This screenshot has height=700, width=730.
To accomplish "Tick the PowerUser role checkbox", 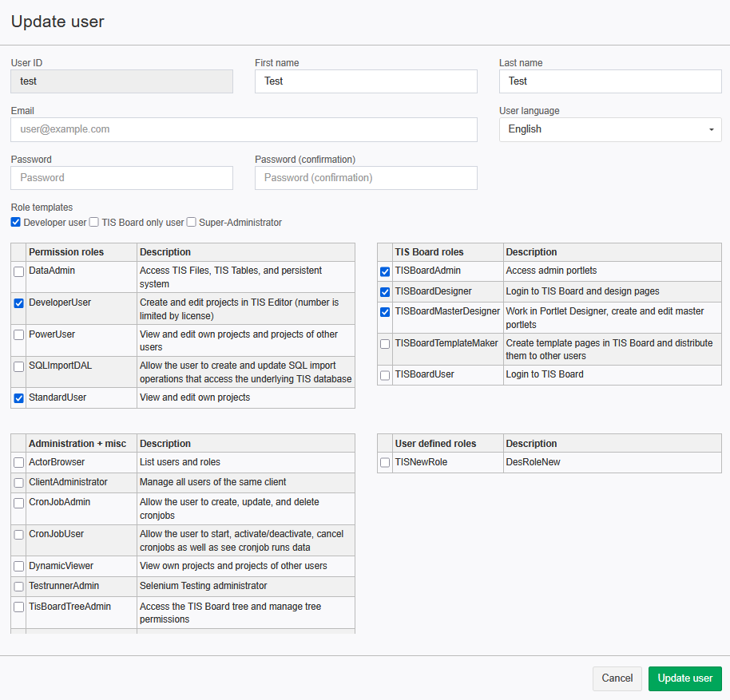I will click(x=18, y=335).
